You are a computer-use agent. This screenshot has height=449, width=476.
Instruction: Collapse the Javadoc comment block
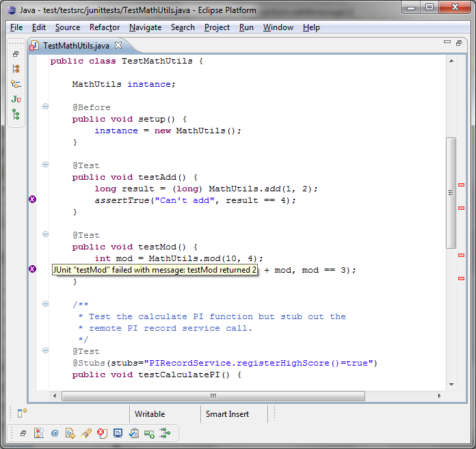[x=45, y=304]
